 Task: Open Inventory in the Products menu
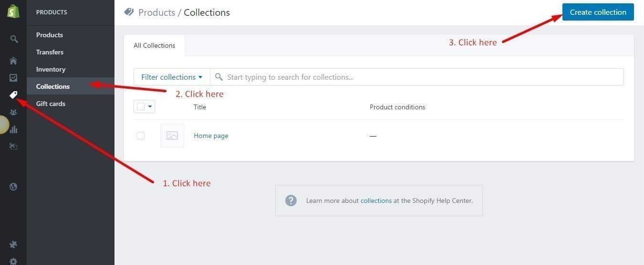(51, 69)
